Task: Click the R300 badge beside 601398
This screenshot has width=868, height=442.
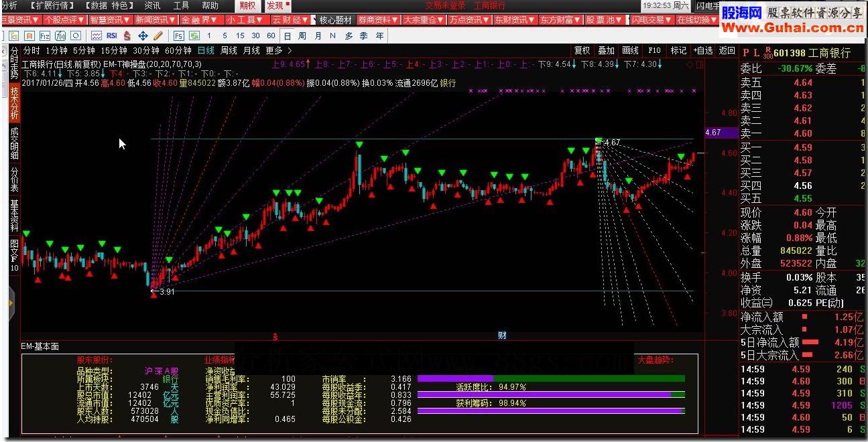Action: click(x=767, y=52)
